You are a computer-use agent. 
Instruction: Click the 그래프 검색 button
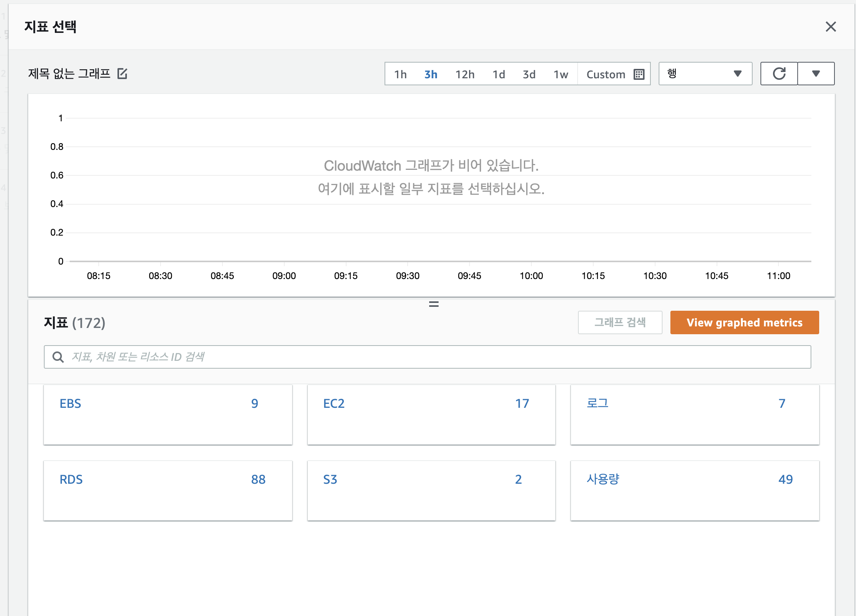point(620,322)
